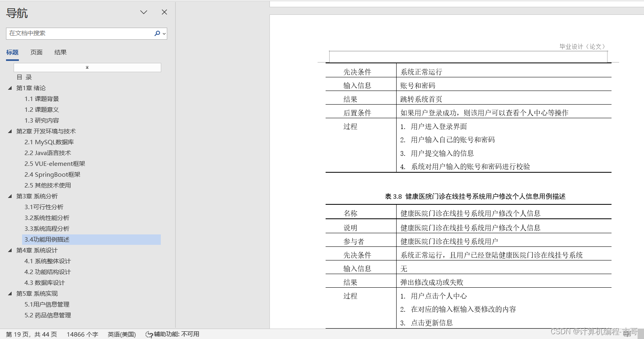Click the table 3.8 caption text

point(475,196)
